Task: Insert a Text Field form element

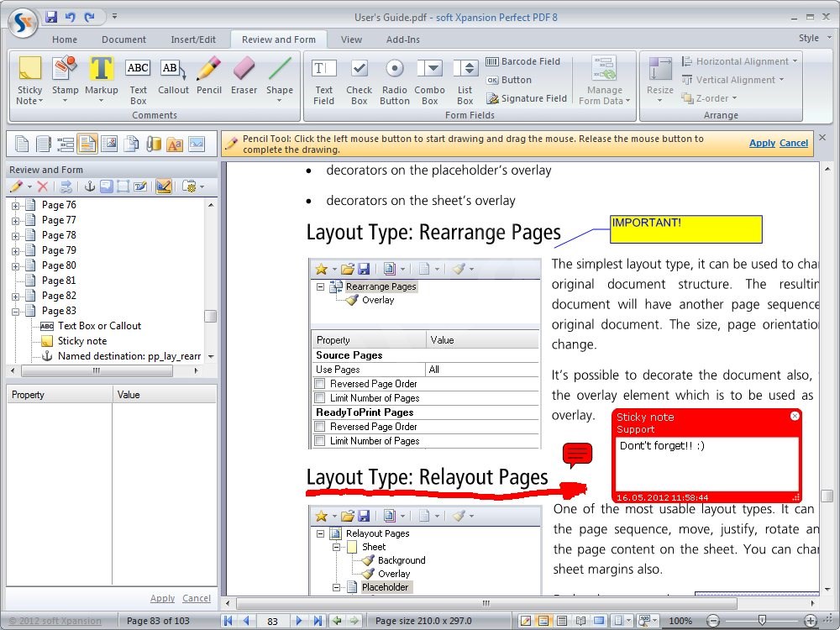Action: pos(323,81)
